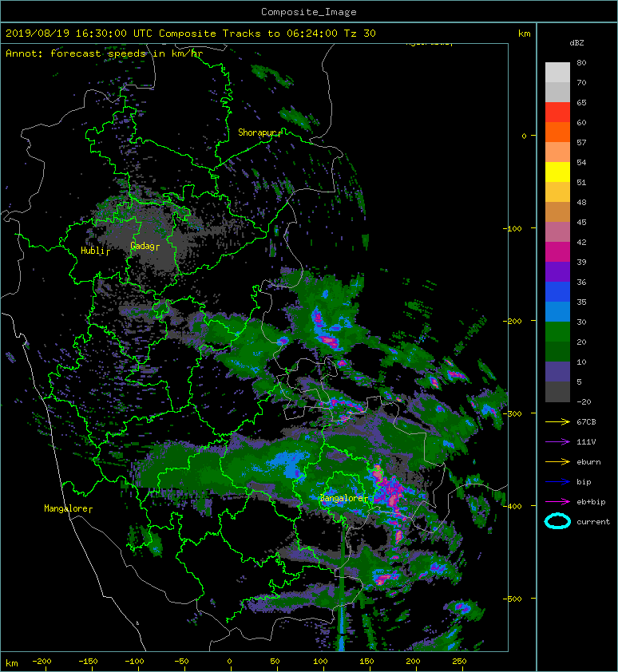Click the 67CB legend label
The width and height of the screenshot is (618, 672).
pyautogui.click(x=586, y=421)
